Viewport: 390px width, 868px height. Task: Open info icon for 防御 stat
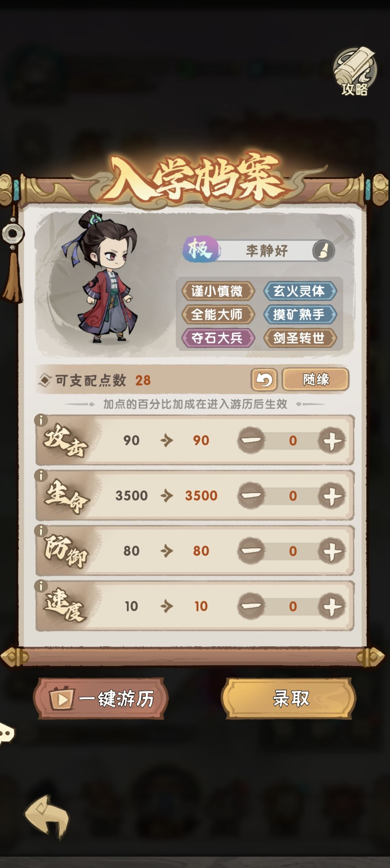click(x=42, y=531)
